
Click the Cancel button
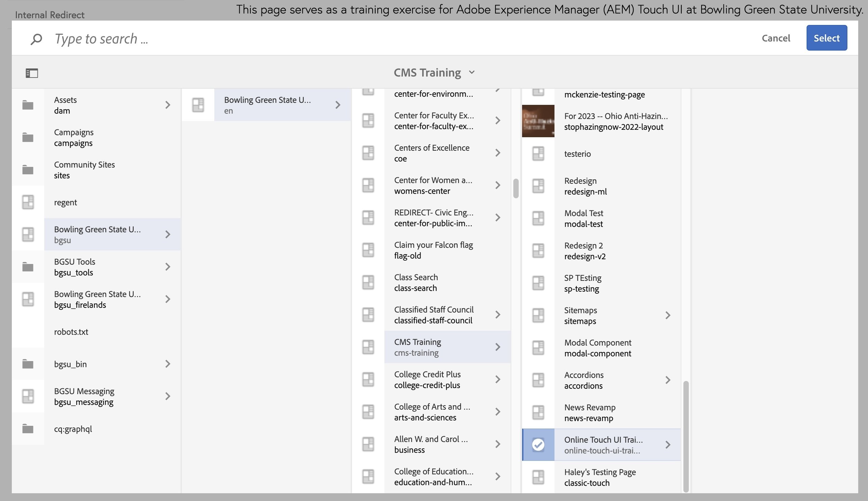(x=776, y=38)
